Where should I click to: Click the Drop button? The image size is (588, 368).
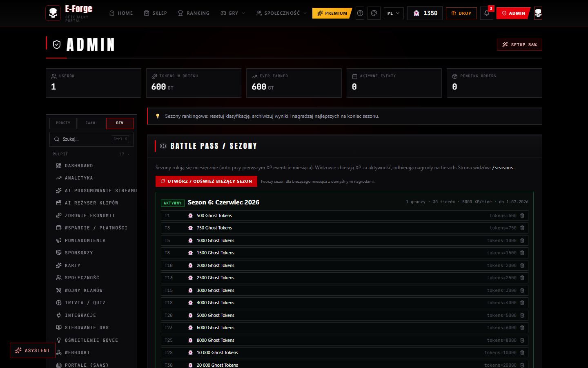point(461,13)
